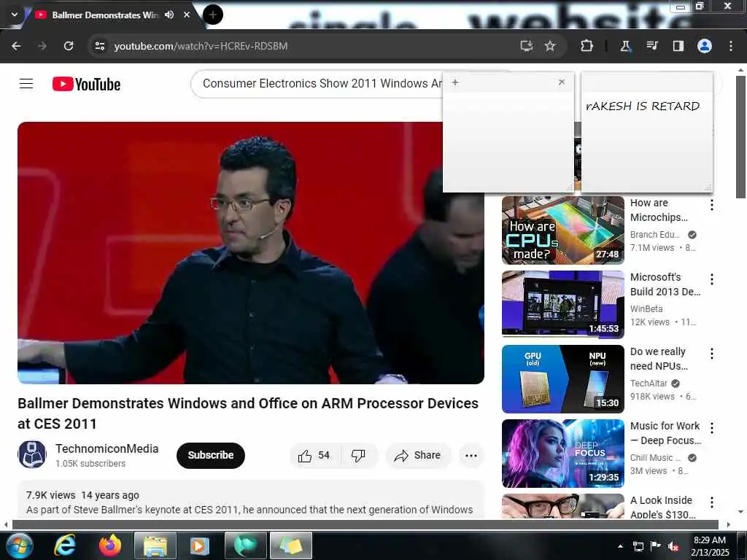Click the Branch Edu channel name
This screenshot has height=560, width=747.
(x=655, y=234)
